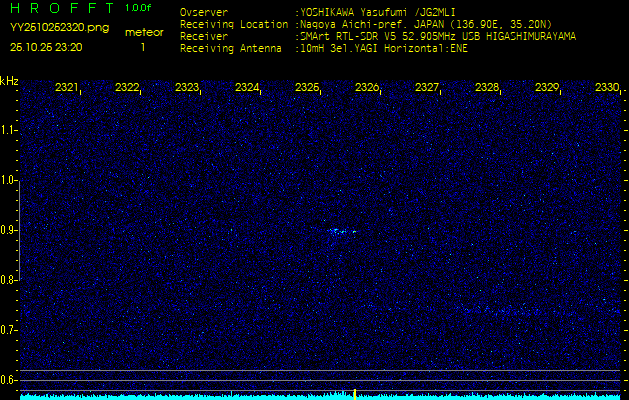This screenshot has width=629, height=400.
Task: Click the bright meteor echo near 0.9 kHz
Action: [x=341, y=231]
